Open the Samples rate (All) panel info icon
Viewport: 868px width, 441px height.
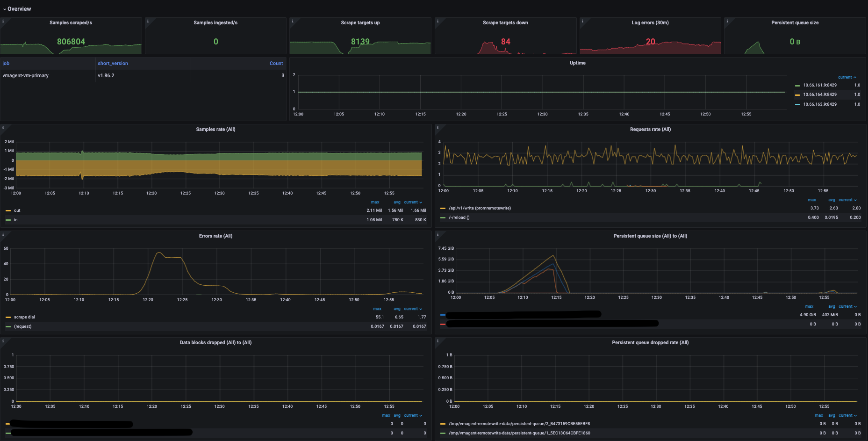[4, 127]
